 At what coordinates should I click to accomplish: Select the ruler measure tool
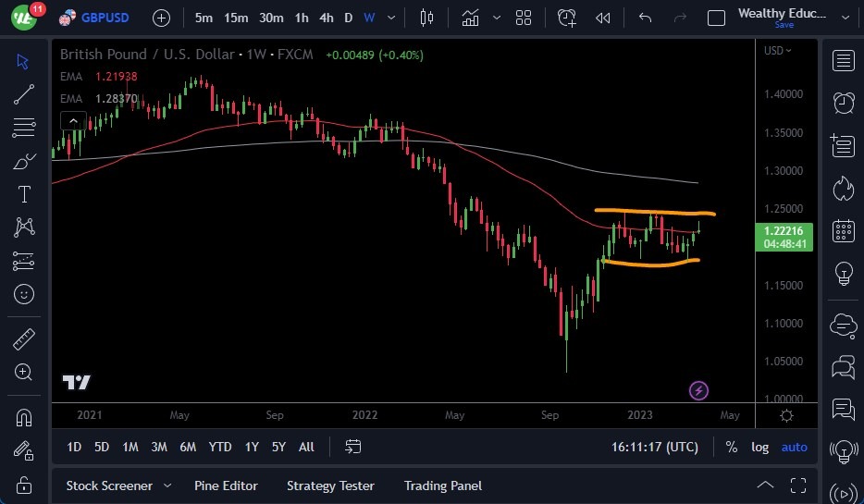[24, 339]
